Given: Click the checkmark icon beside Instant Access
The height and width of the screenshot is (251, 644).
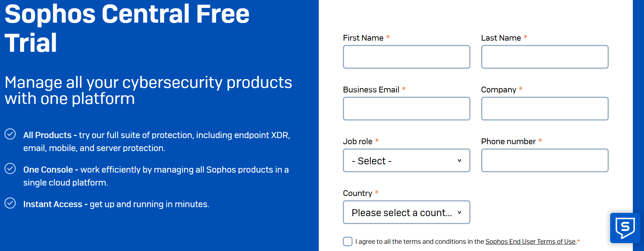Looking at the screenshot, I should click(x=10, y=203).
